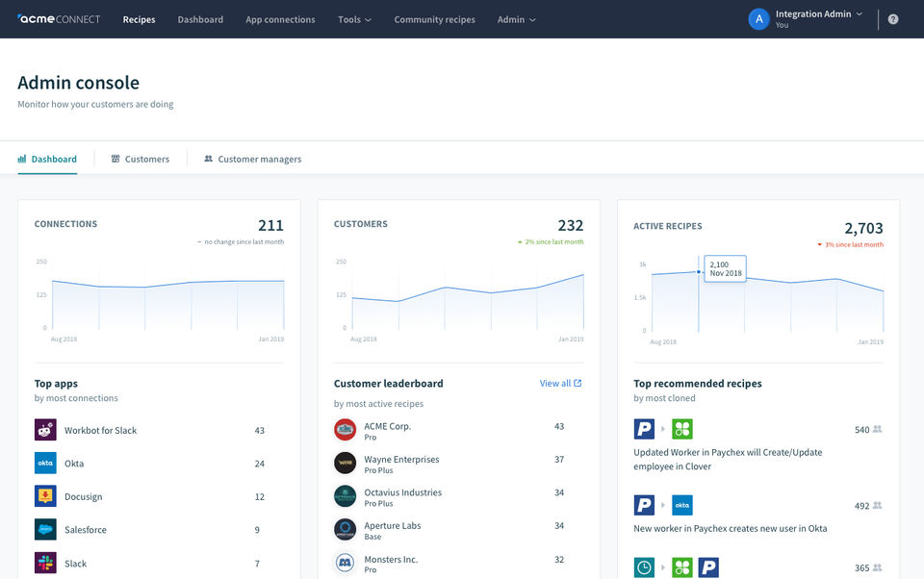Click the people icon next to 492
The height and width of the screenshot is (579, 924).
tap(878, 505)
